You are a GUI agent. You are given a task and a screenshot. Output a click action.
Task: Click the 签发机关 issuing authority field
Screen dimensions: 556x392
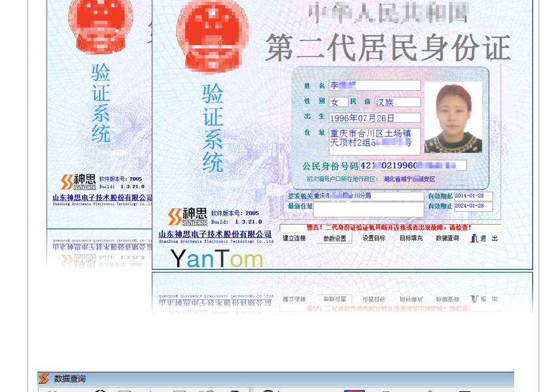click(x=368, y=195)
